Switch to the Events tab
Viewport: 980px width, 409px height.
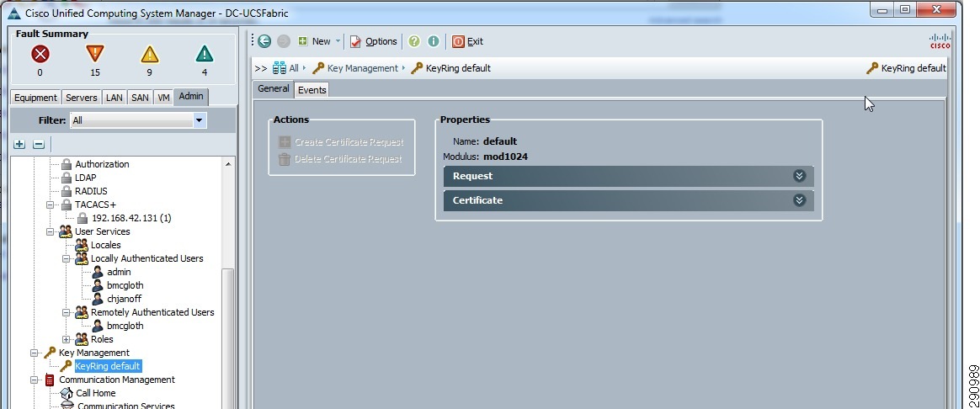click(312, 90)
